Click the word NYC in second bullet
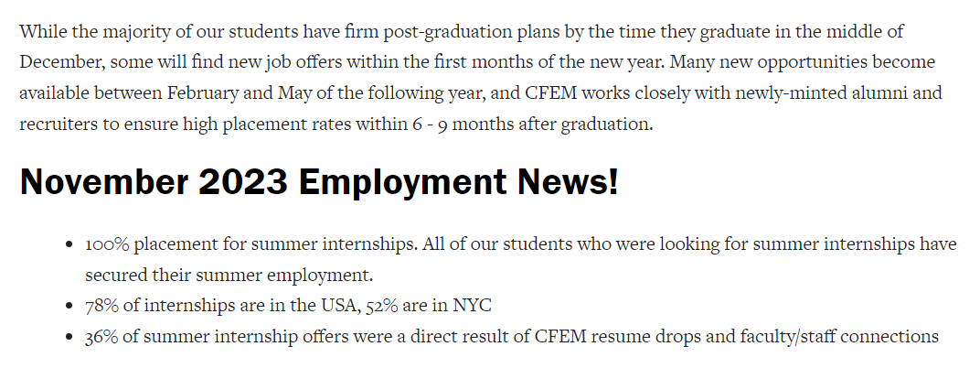 tap(472, 306)
